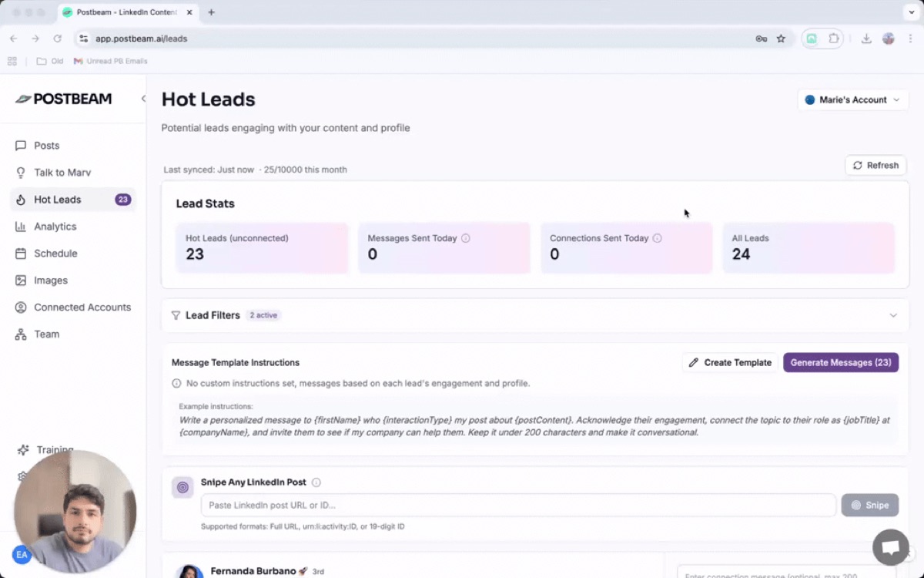Click the password key icon in address bar
924x578 pixels.
click(761, 39)
